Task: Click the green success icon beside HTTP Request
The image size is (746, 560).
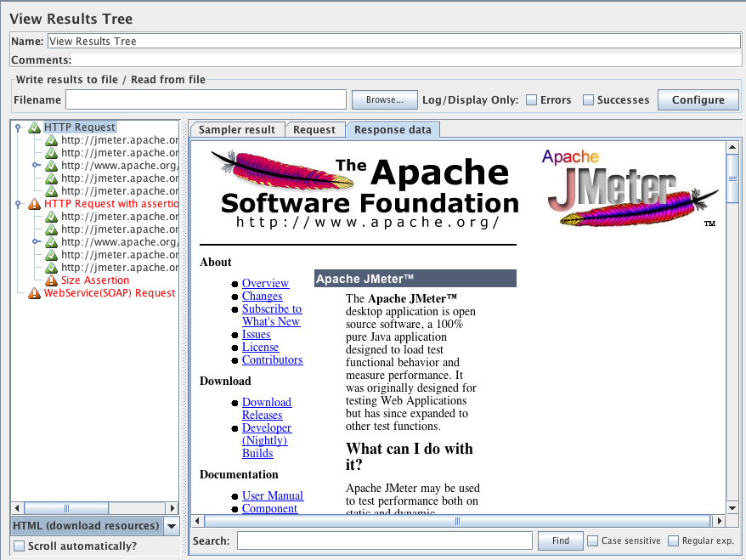Action: click(34, 127)
